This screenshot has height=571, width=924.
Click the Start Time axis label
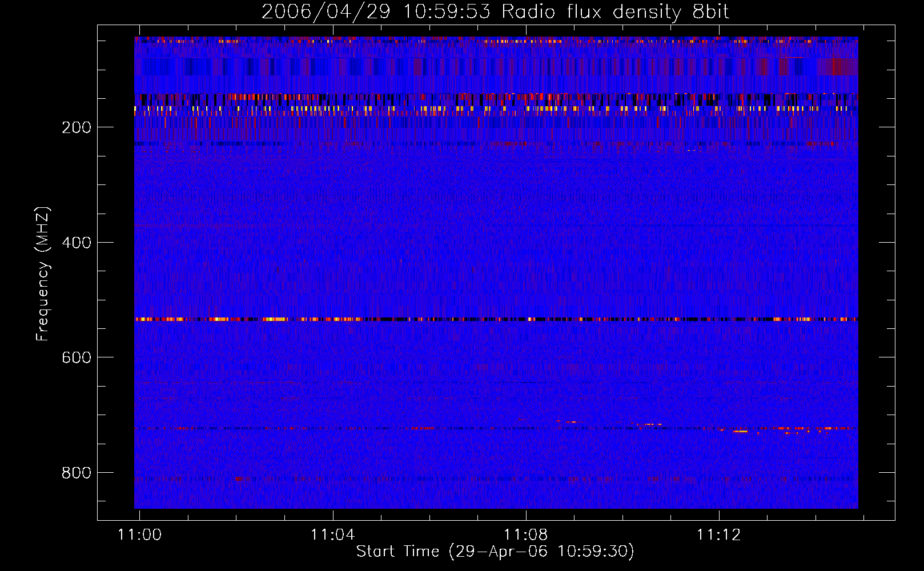[x=495, y=551]
